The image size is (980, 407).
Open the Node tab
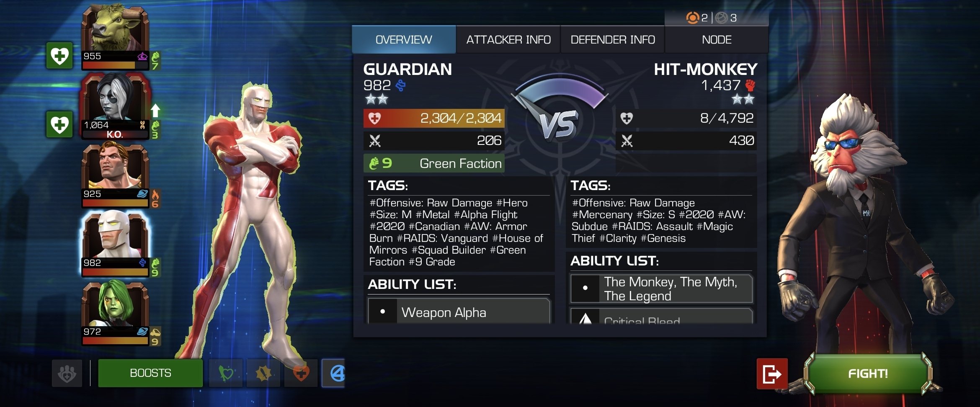pyautogui.click(x=717, y=40)
